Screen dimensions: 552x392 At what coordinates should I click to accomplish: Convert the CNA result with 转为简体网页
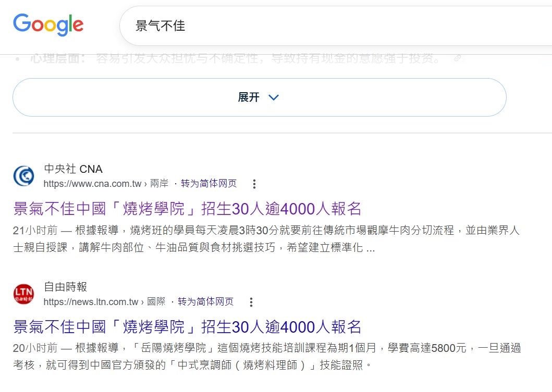pos(209,184)
